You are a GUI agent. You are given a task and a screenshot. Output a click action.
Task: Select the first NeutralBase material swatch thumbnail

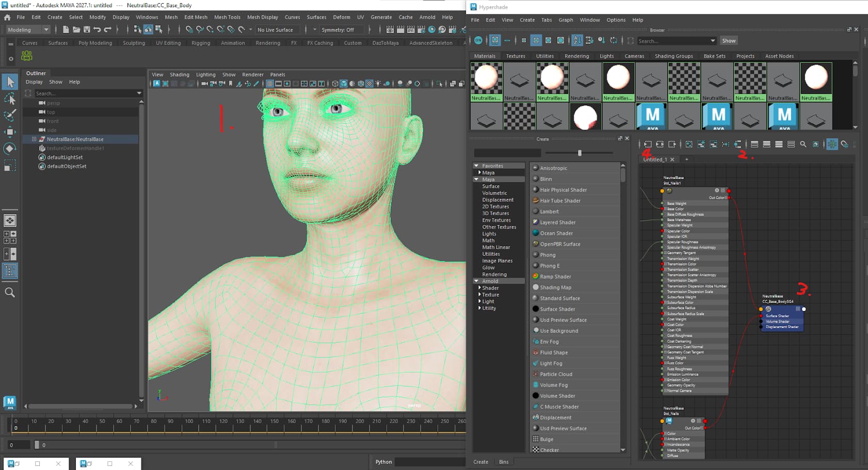(486, 82)
